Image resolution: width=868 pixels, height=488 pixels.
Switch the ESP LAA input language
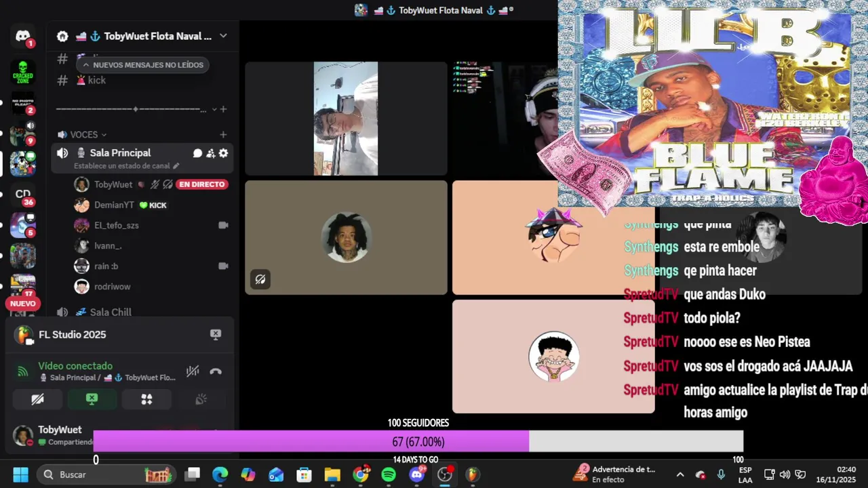pos(745,474)
